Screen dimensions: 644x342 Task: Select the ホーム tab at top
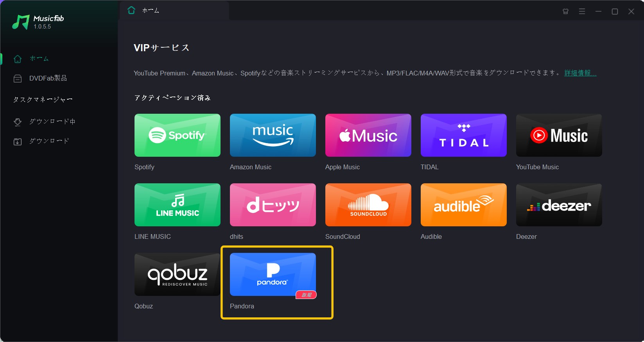click(174, 11)
